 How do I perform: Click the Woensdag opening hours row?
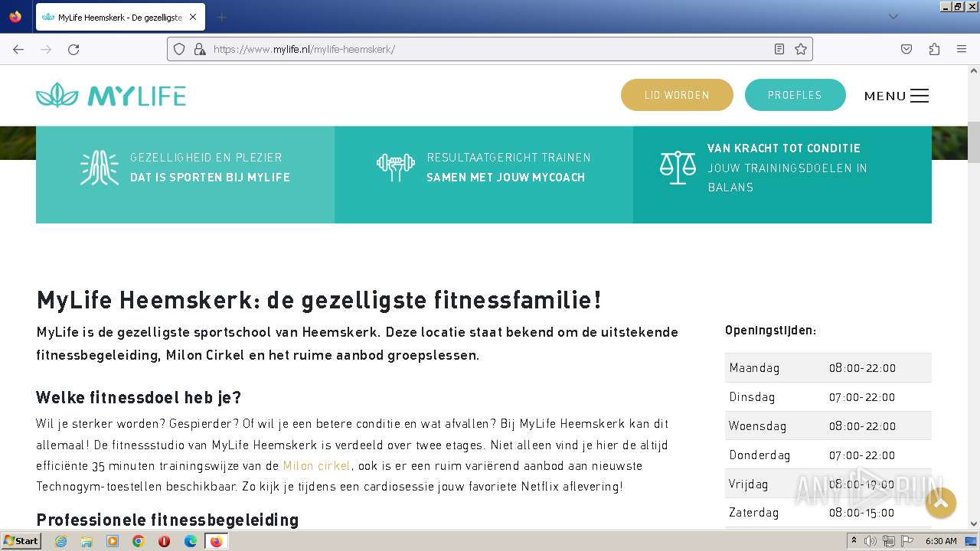[828, 425]
